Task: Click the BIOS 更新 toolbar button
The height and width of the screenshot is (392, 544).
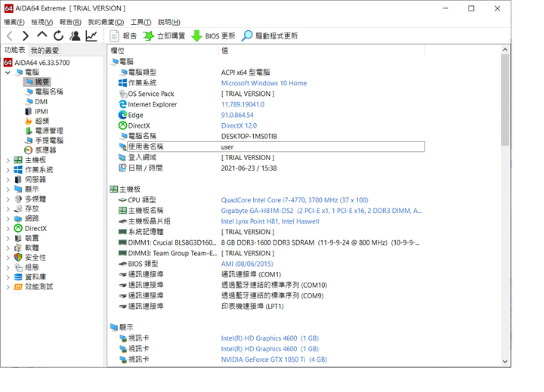Action: (x=213, y=35)
